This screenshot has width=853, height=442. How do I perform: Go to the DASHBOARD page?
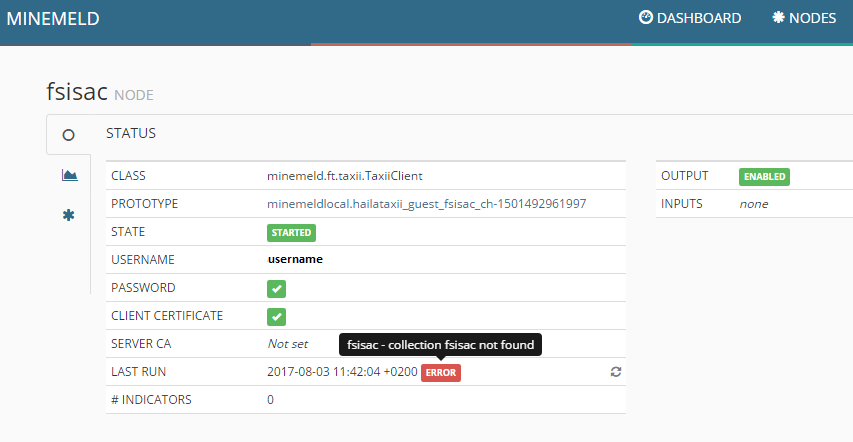(690, 18)
